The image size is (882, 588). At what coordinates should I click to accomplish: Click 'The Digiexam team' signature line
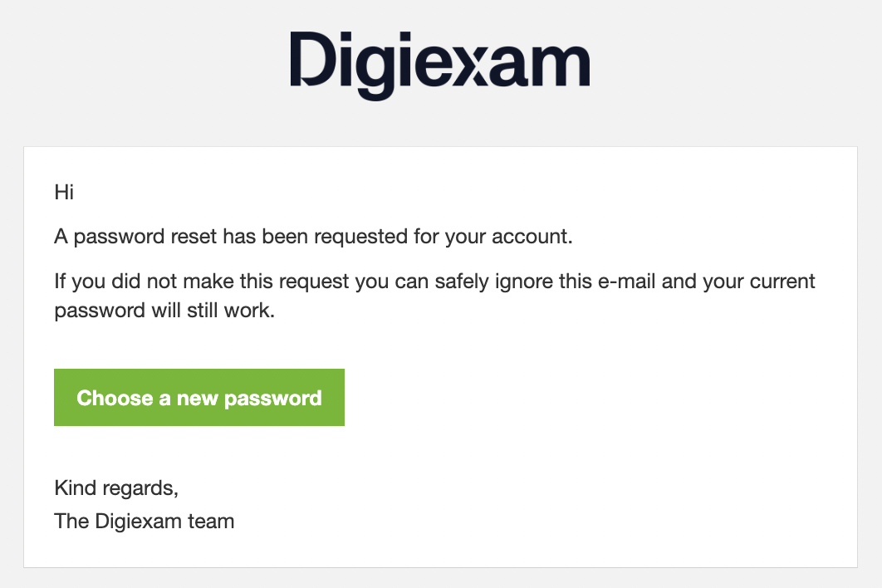click(x=144, y=521)
